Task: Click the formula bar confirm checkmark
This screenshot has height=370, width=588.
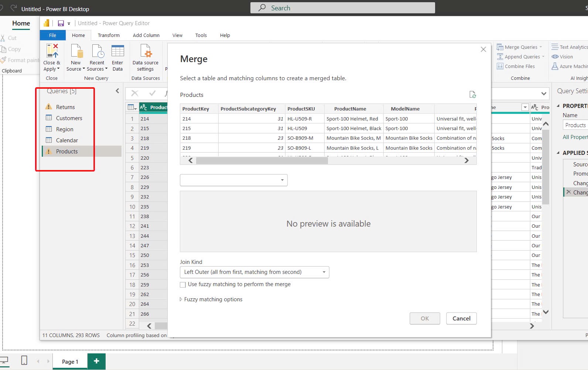Action: [x=152, y=93]
